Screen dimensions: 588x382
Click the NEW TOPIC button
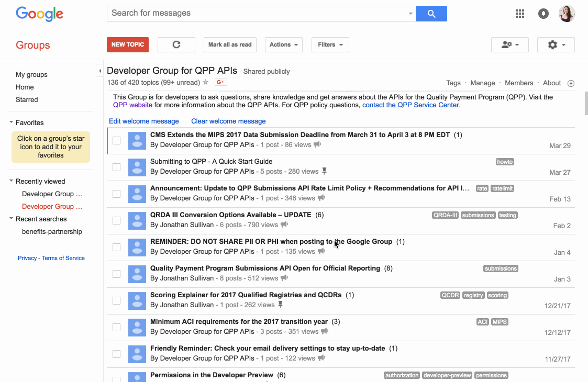[128, 44]
